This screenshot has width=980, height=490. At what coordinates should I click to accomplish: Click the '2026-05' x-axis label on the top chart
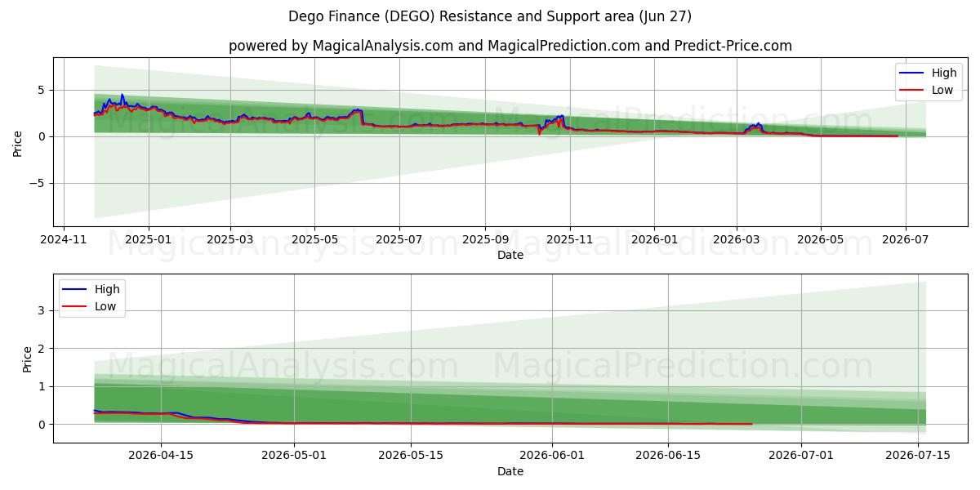tap(820, 240)
